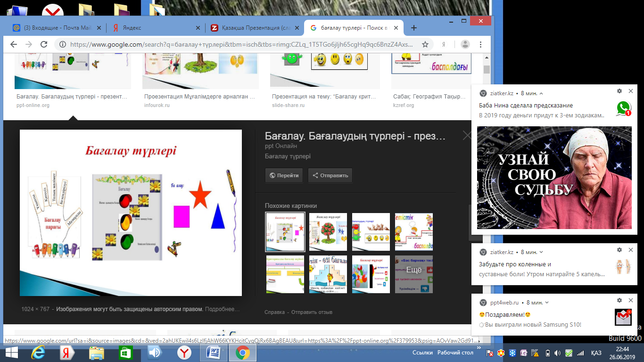Image resolution: width=644 pixels, height=362 pixels.
Task: Click the ppt Онлайн source link
Action: click(x=281, y=147)
